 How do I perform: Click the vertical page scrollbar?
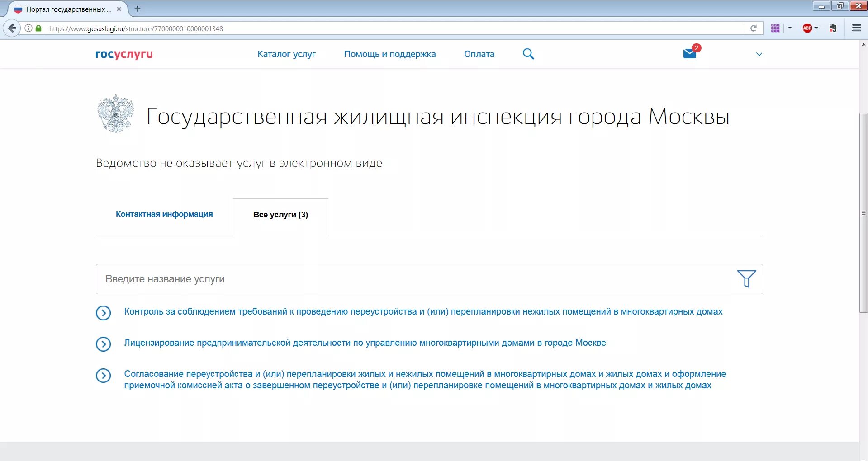point(863,212)
